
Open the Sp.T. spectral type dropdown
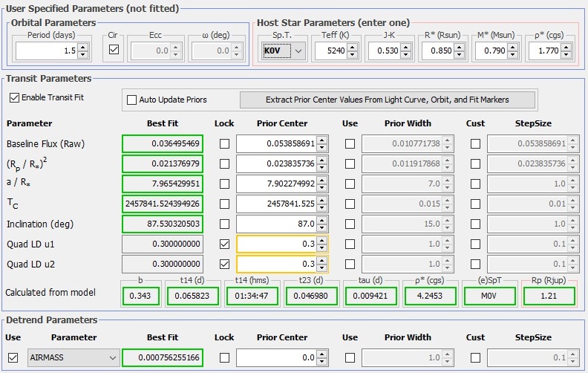tap(298, 51)
